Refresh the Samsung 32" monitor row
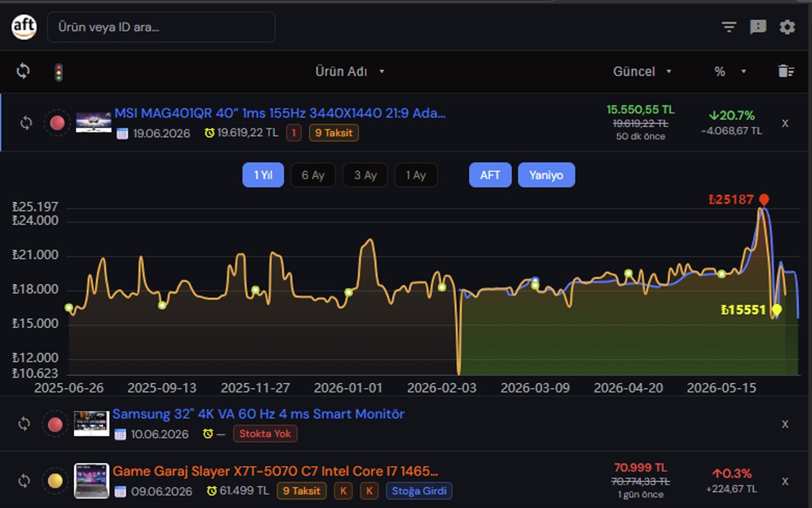 [24, 424]
